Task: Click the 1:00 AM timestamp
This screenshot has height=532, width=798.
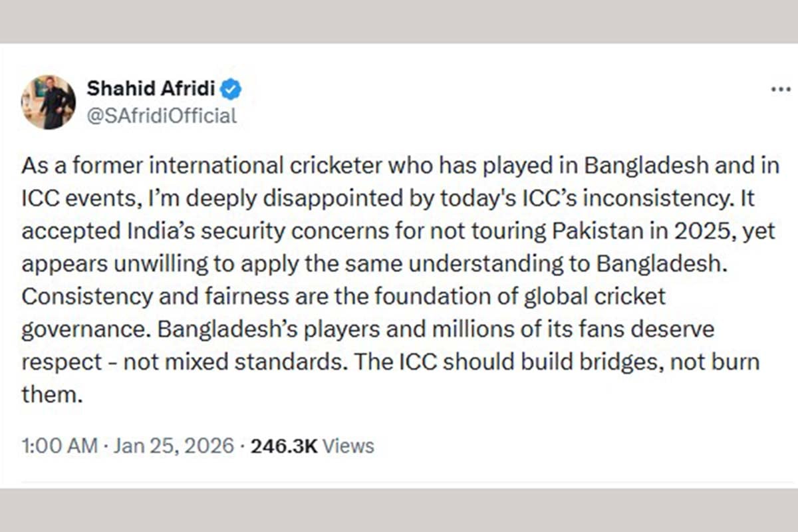Action: [59, 446]
